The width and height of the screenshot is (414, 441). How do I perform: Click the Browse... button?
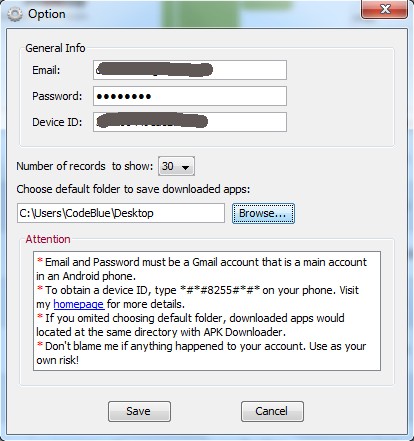coord(263,213)
